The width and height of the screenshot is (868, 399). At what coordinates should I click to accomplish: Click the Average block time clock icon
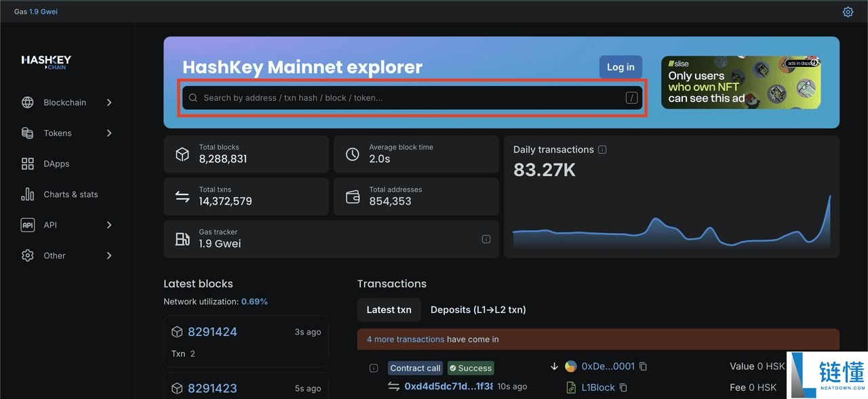point(353,154)
